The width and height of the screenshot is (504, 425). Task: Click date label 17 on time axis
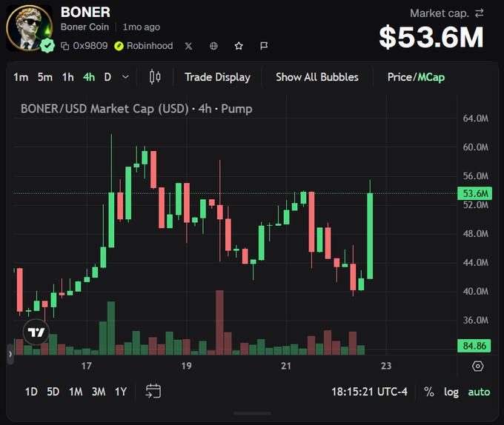click(87, 366)
